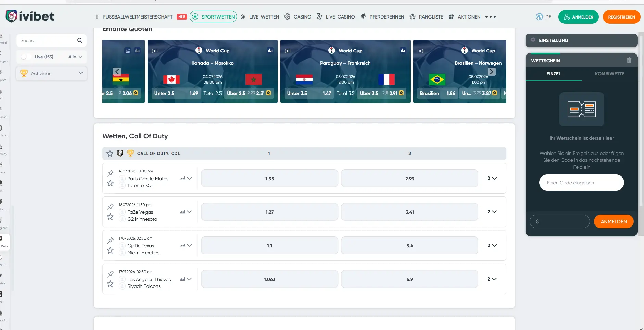
Task: Click the shield icon in CDL header
Action: coord(120,153)
